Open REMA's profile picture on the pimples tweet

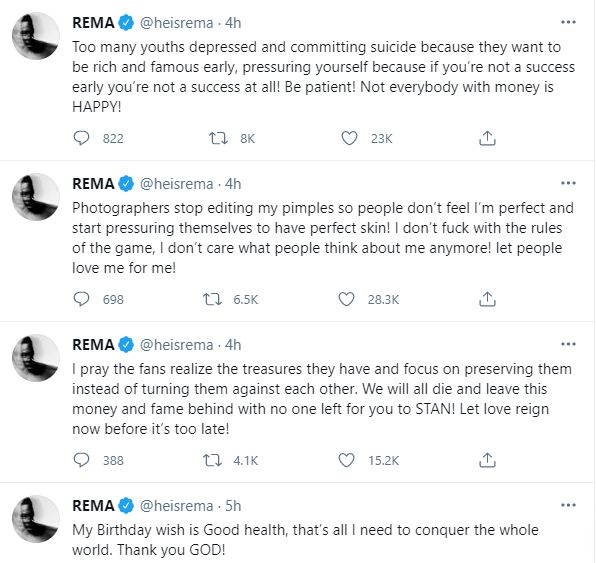tap(36, 197)
